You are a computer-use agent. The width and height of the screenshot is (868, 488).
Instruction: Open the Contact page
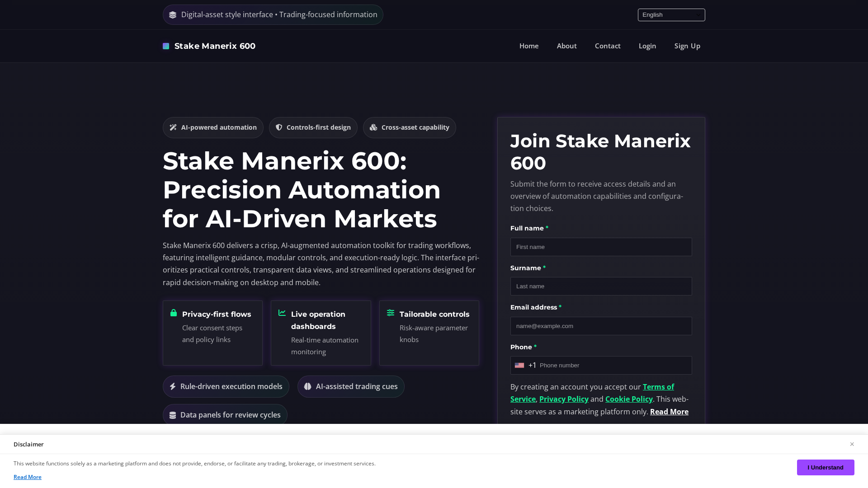(608, 46)
